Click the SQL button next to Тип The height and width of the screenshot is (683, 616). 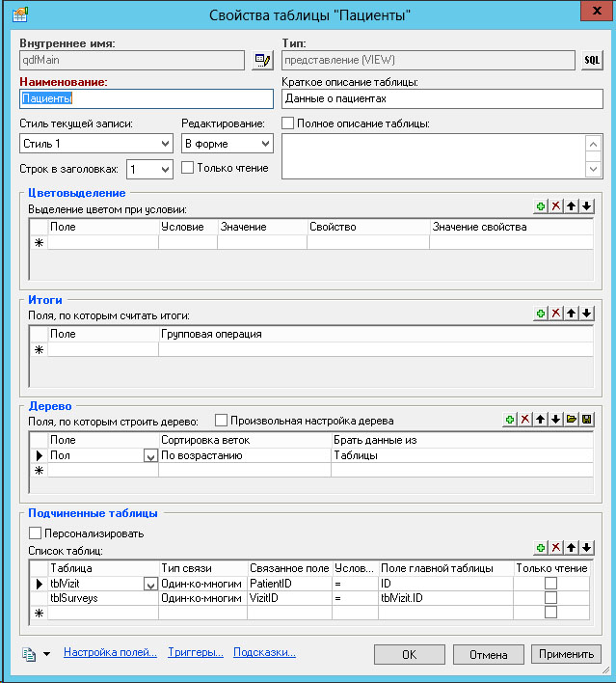tap(592, 61)
